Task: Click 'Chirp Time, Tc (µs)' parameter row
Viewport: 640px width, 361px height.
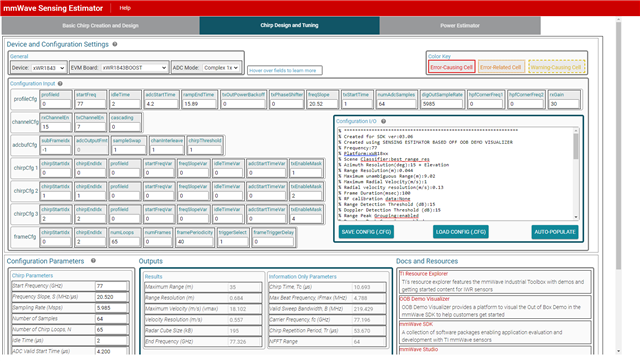Action: pyautogui.click(x=327, y=287)
